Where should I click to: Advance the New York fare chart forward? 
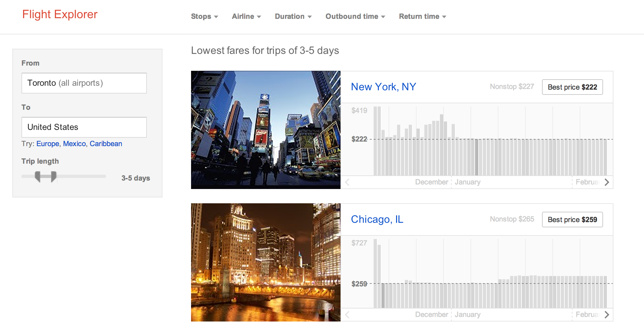click(607, 182)
